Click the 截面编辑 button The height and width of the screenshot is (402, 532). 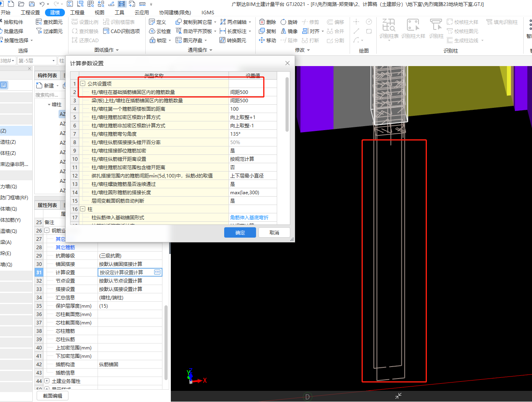(x=53, y=396)
